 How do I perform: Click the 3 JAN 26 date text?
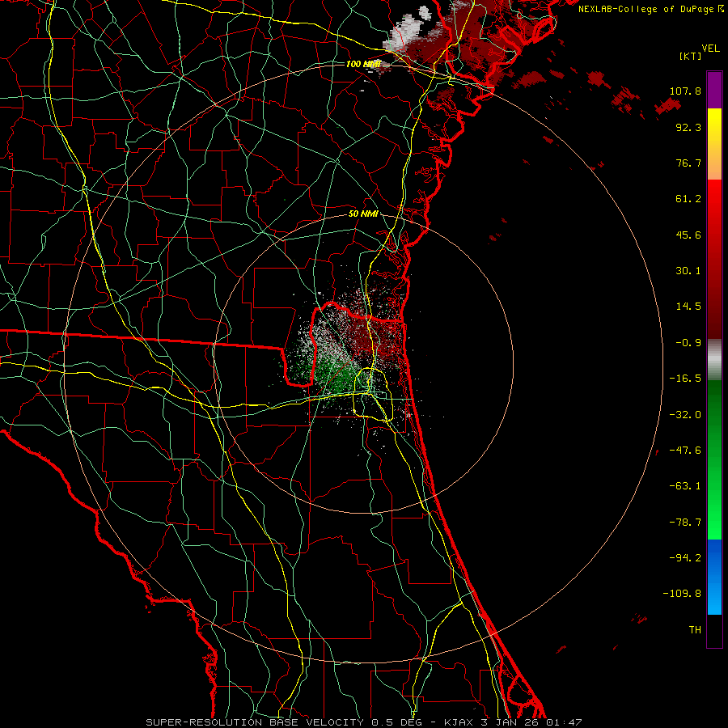coord(510,722)
